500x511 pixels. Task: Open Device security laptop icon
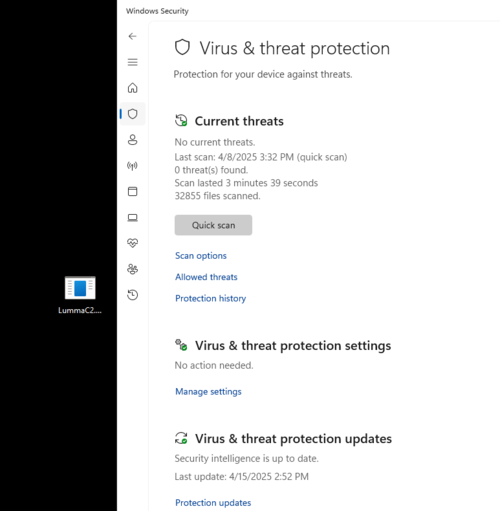pyautogui.click(x=132, y=217)
